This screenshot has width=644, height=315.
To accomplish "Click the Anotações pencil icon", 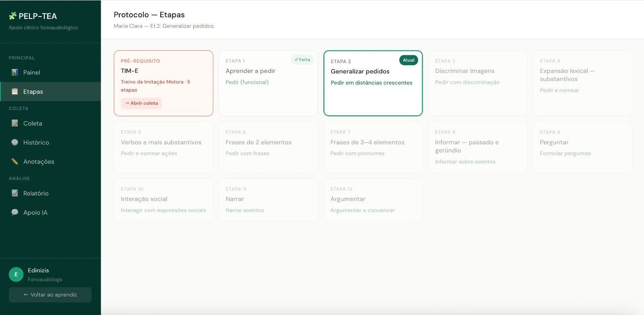I will click(15, 162).
